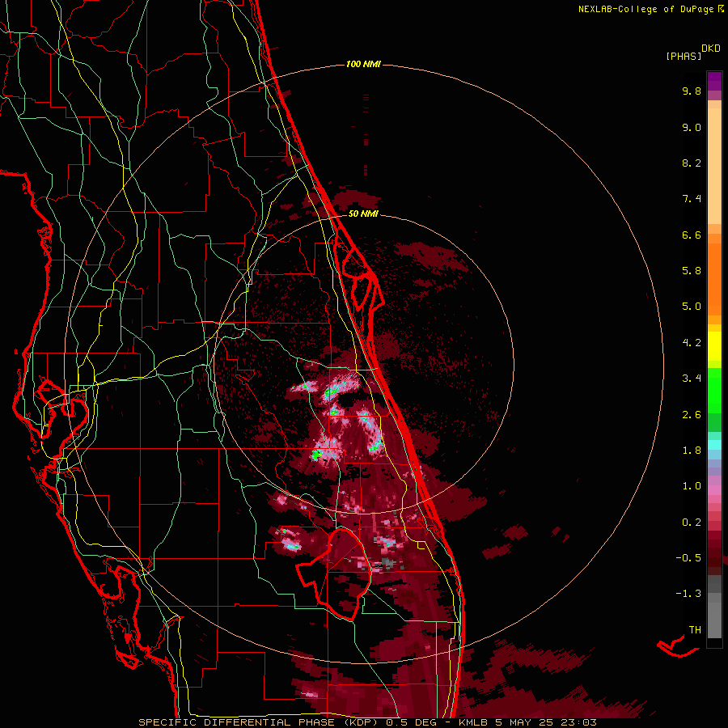Click the [PHAS] units label
This screenshot has height=728, width=728.
[x=684, y=56]
